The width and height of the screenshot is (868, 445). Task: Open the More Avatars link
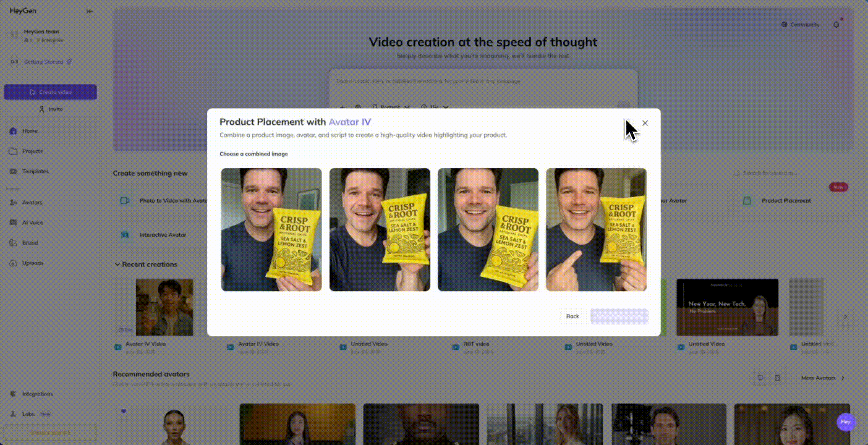click(x=823, y=378)
